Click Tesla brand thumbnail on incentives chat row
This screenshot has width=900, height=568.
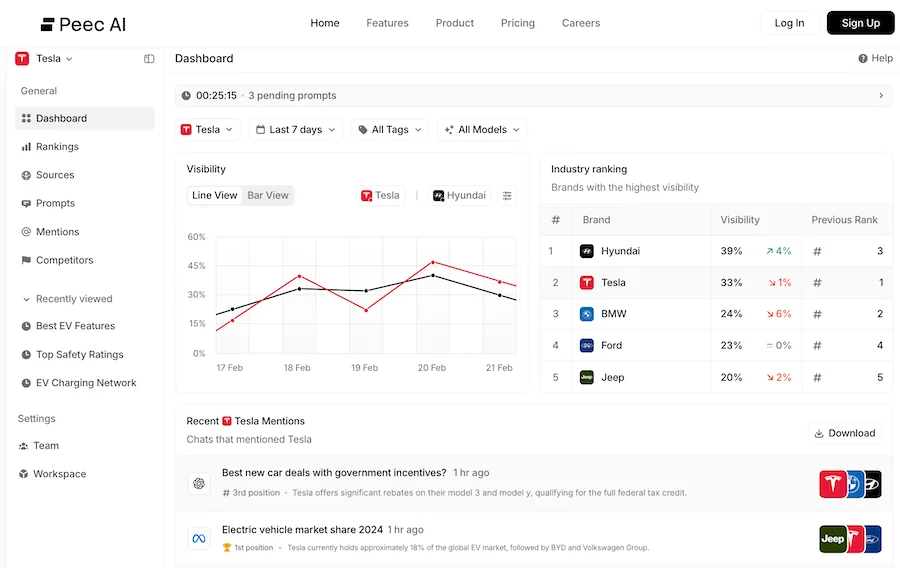click(833, 484)
